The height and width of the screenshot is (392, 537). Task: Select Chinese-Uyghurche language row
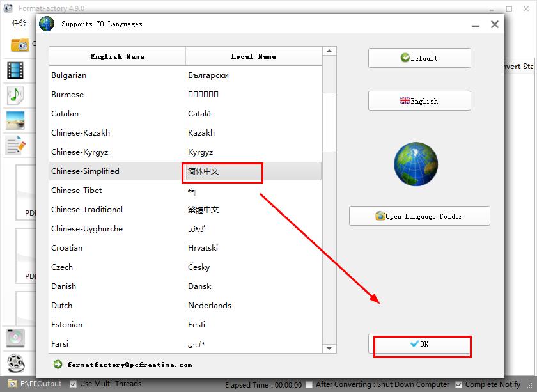coord(185,229)
